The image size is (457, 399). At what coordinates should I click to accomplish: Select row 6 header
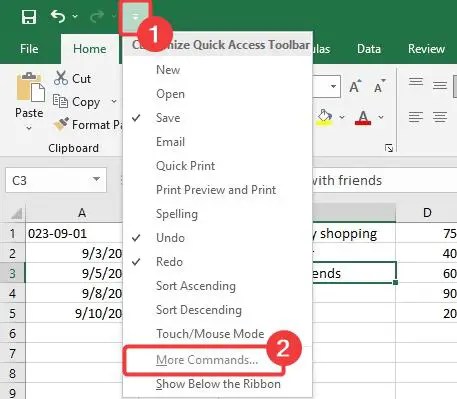12,333
